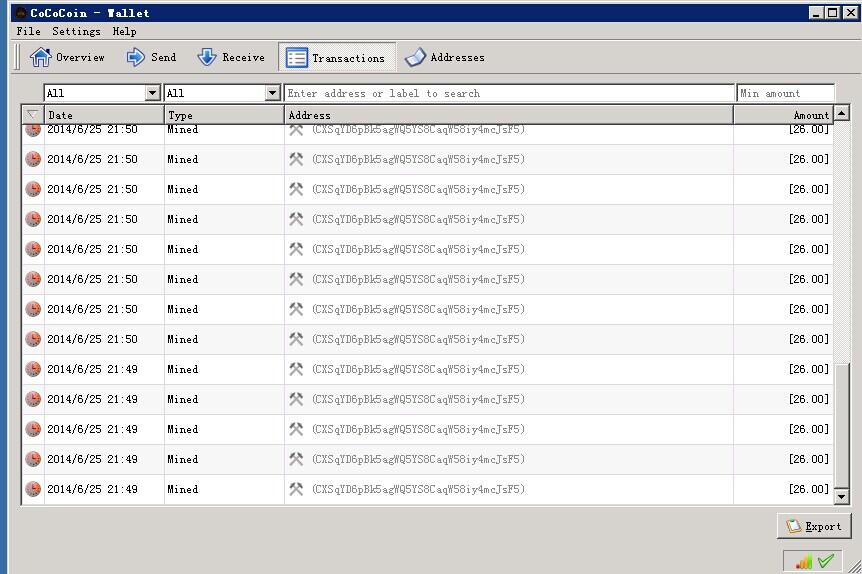Sort by the Address column header
This screenshot has width=862, height=574.
509,115
